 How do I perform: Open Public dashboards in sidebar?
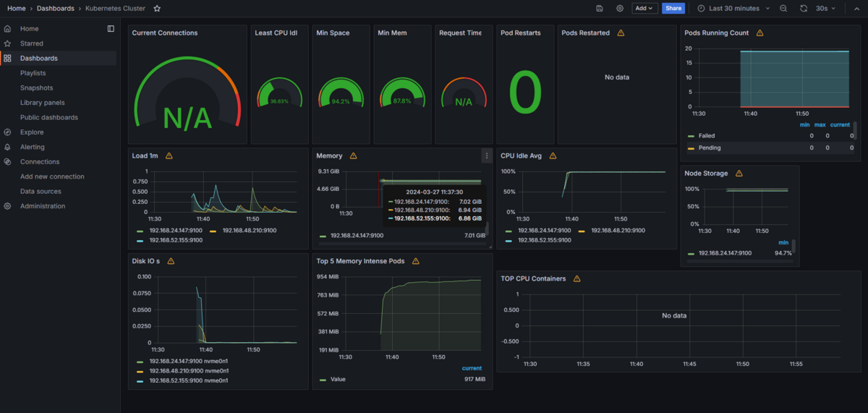coord(49,117)
